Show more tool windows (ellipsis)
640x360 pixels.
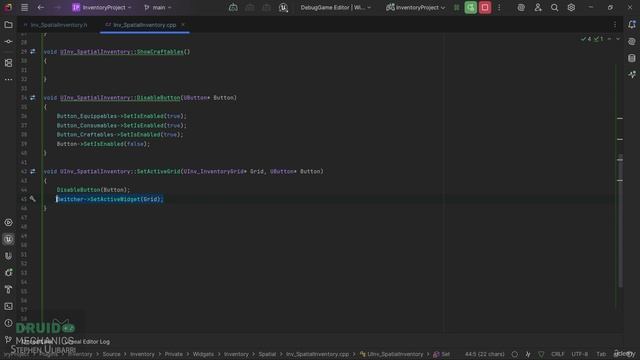8,80
